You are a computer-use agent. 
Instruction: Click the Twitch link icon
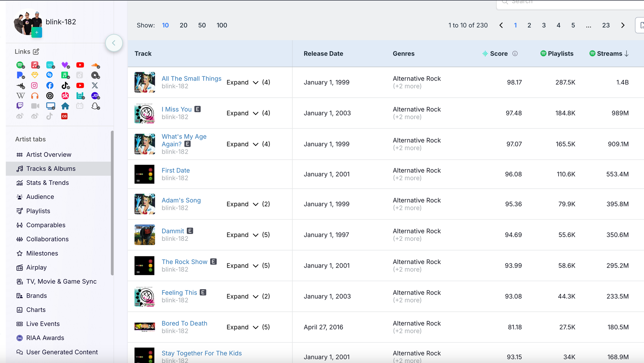click(x=20, y=106)
